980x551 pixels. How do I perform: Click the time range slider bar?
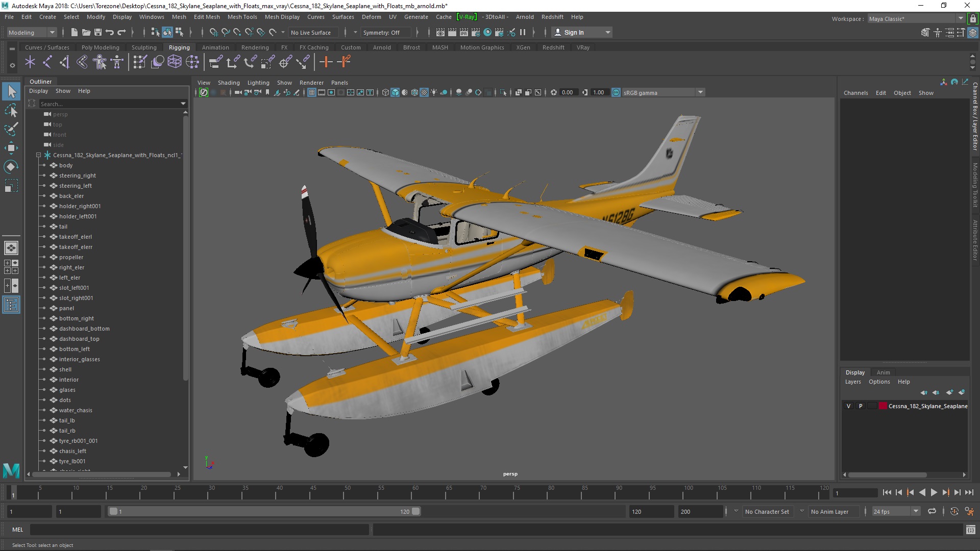pyautogui.click(x=264, y=511)
